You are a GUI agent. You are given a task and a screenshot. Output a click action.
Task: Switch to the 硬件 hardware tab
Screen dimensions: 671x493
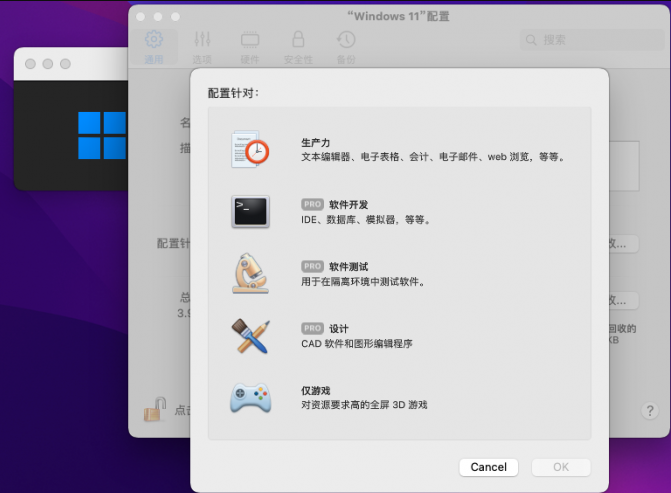click(250, 47)
